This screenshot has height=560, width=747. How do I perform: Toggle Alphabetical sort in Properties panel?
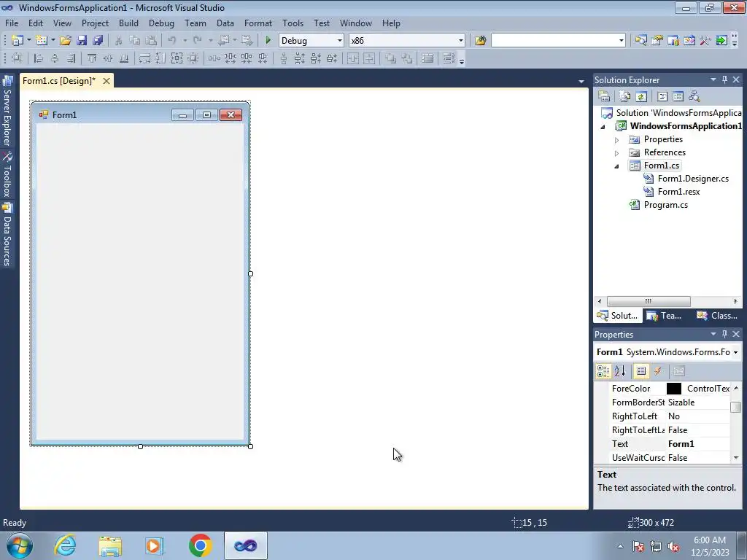click(619, 371)
